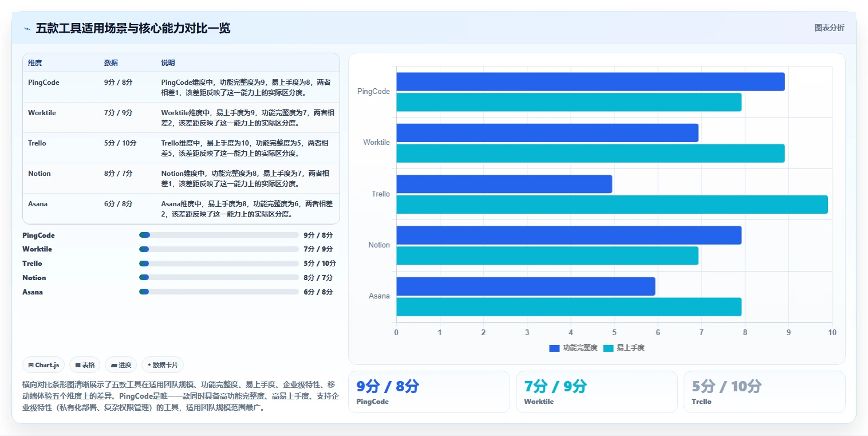Click the Worktile y-axis label in chart
The image size is (868, 436).
tap(376, 143)
